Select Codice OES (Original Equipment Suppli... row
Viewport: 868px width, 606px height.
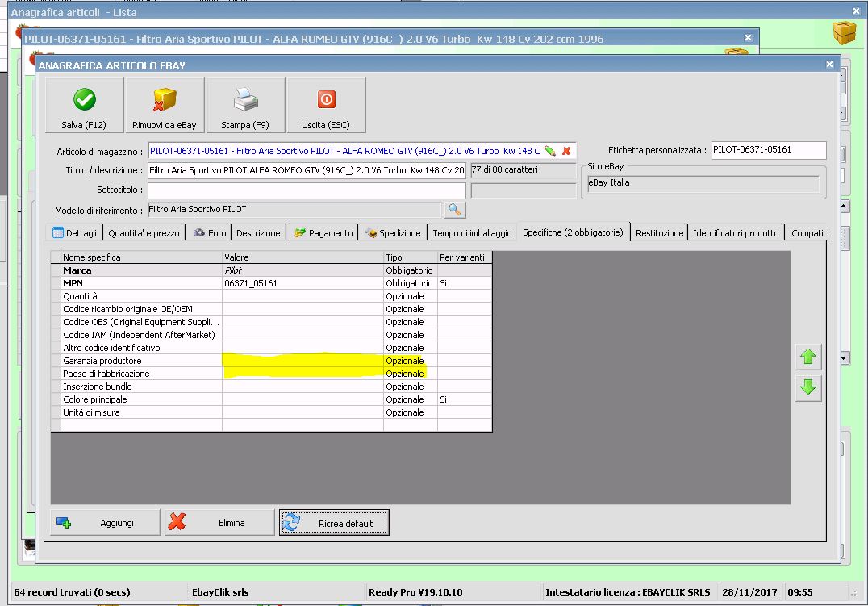pos(271,322)
